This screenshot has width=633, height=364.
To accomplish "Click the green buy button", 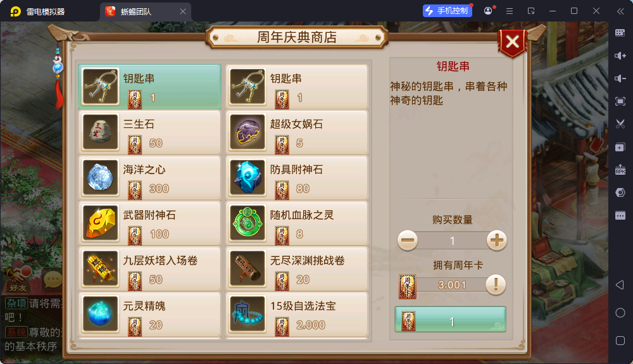I will pos(451,320).
